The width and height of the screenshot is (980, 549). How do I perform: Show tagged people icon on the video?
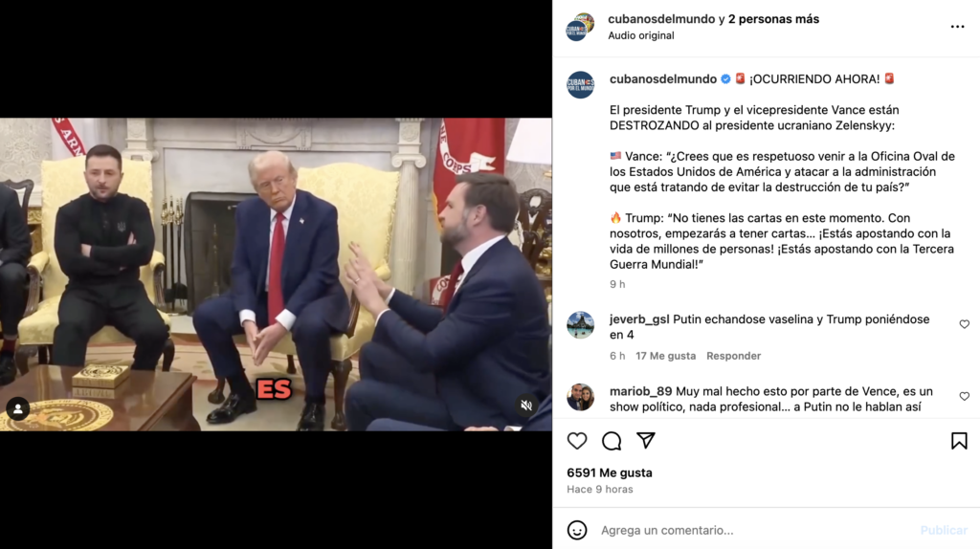(x=17, y=409)
